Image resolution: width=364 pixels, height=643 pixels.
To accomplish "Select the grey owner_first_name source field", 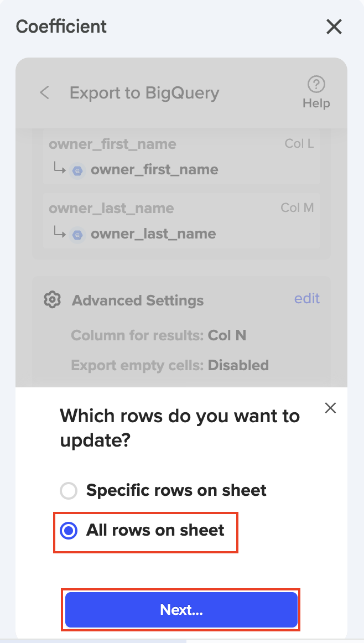I will [x=112, y=144].
